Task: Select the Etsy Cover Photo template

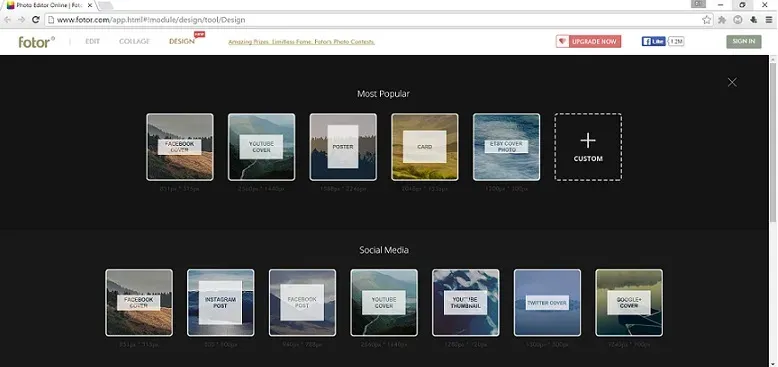Action: [506, 147]
